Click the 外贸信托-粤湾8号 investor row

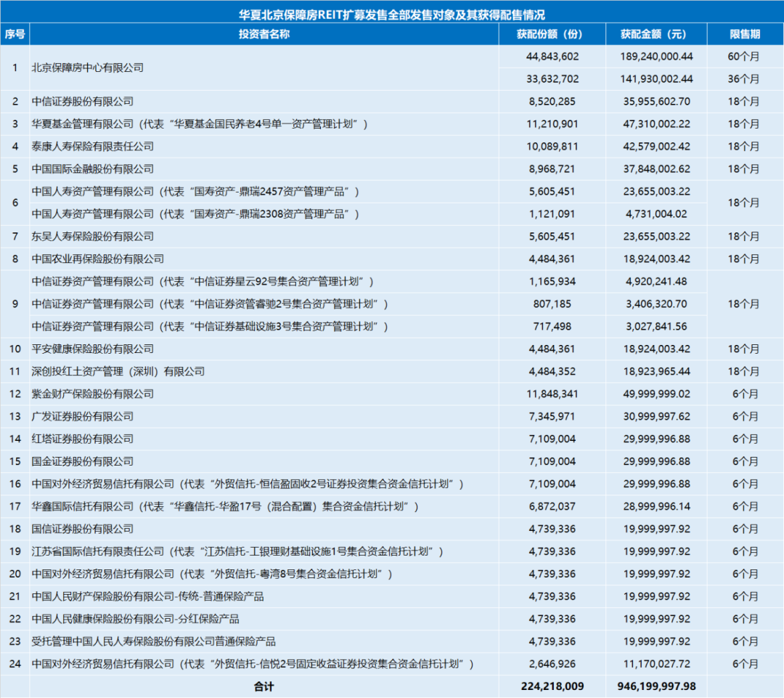pos(212,575)
